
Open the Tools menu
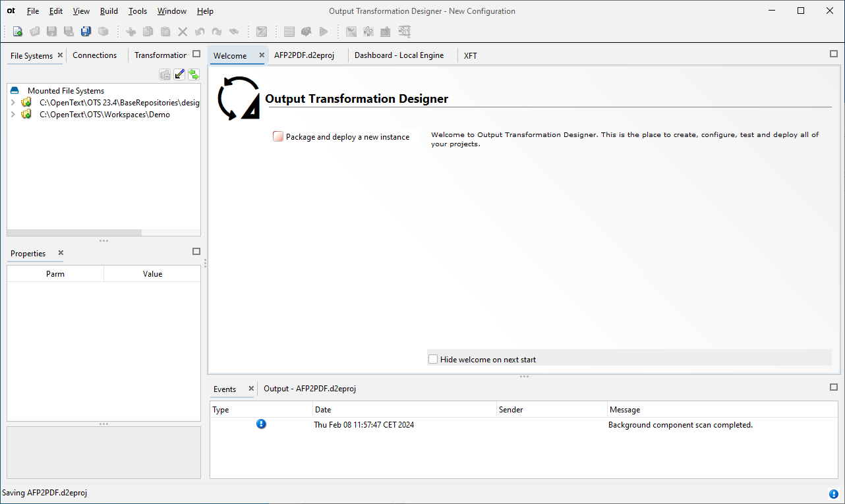tap(138, 11)
